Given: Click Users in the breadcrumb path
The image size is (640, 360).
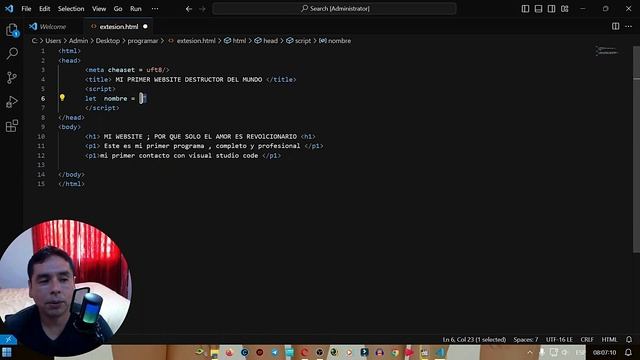Looking at the screenshot, I should [53, 41].
